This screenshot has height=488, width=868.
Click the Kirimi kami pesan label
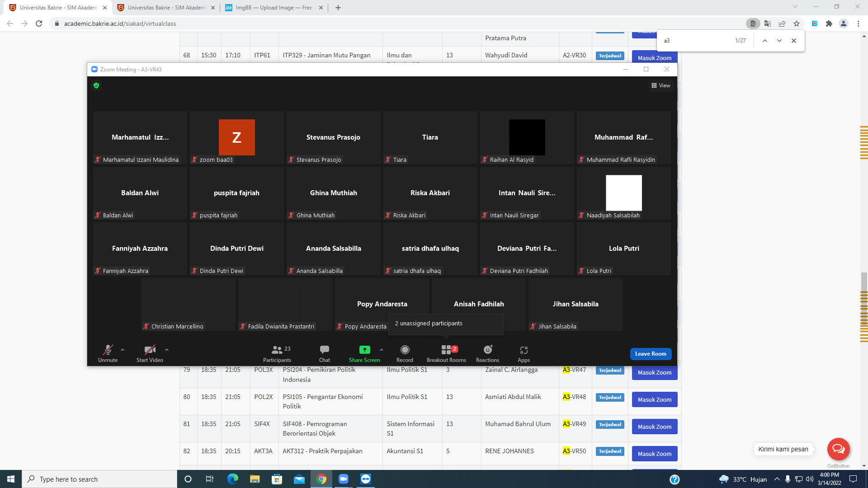point(783,449)
